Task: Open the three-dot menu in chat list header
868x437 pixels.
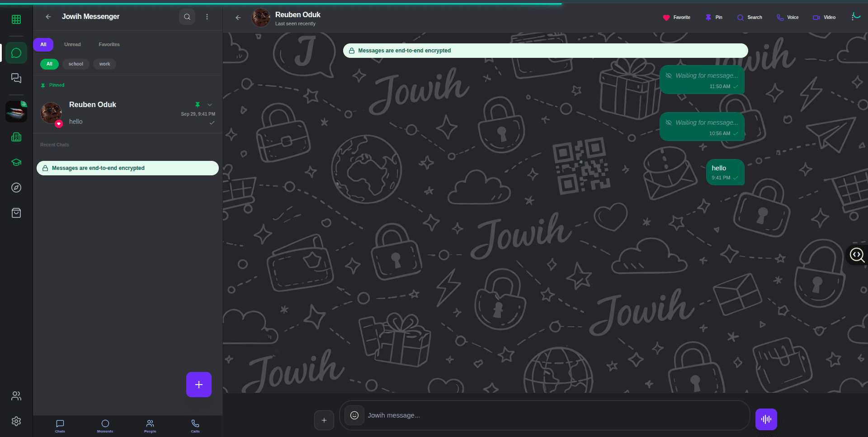Action: coord(207,17)
